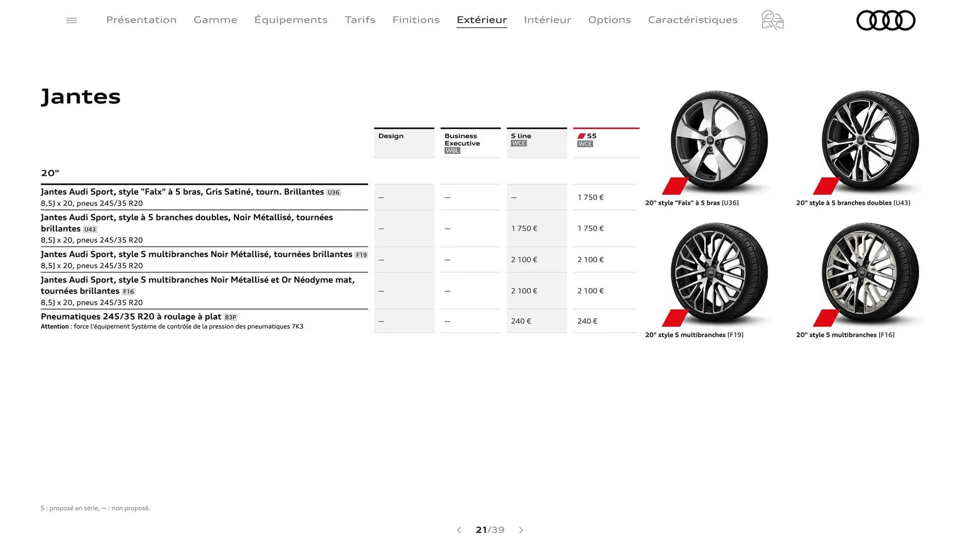Viewport: 980px width, 551px height.
Task: Expand the F19 option code tag
Action: pos(361,255)
